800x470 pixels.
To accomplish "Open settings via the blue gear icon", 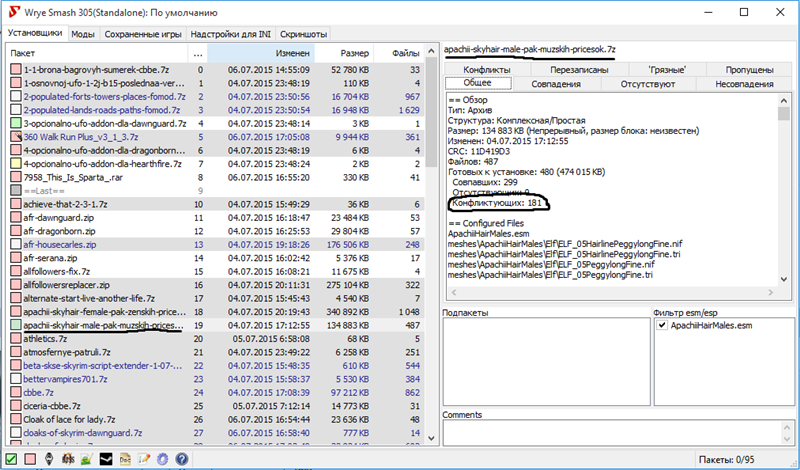I will click(162, 458).
